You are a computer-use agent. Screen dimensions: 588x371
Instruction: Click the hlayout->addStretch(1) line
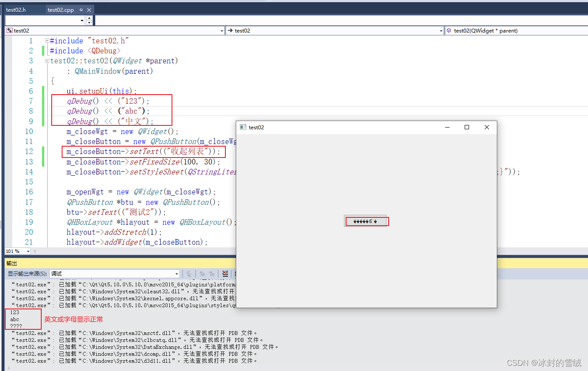click(114, 232)
